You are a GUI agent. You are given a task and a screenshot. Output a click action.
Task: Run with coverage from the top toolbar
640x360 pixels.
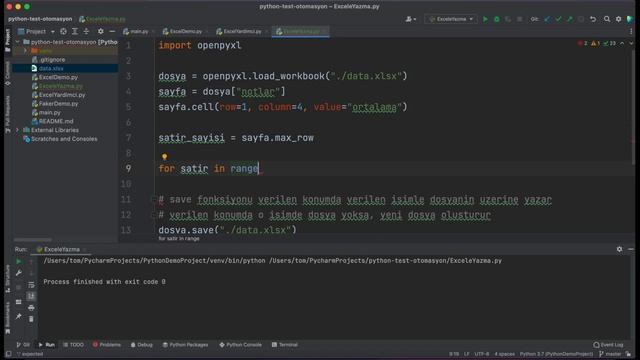click(x=508, y=19)
